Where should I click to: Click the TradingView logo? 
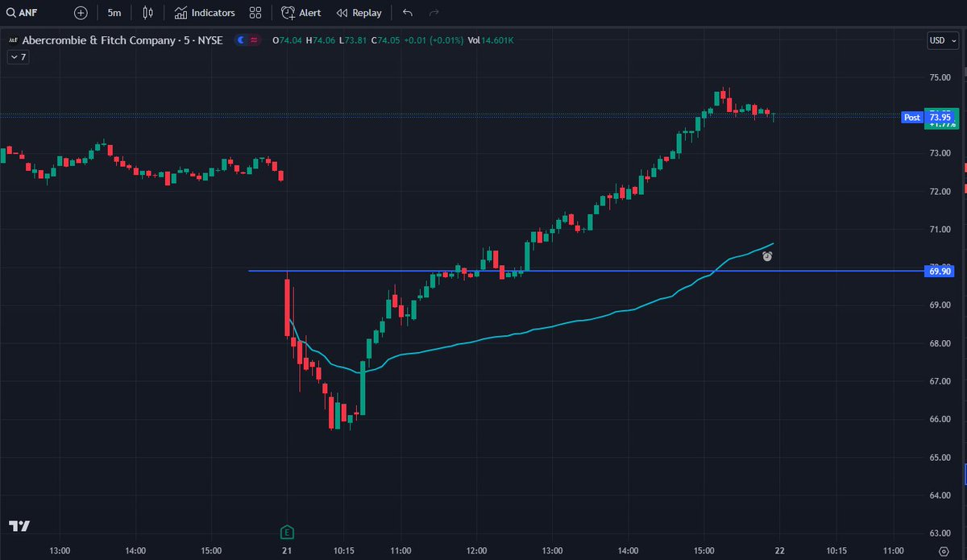point(20,525)
